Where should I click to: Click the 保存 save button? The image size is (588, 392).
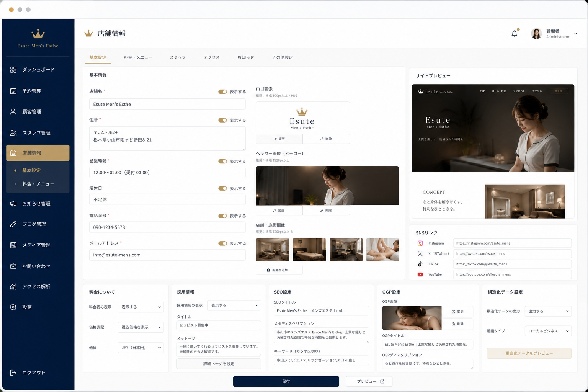pyautogui.click(x=286, y=381)
